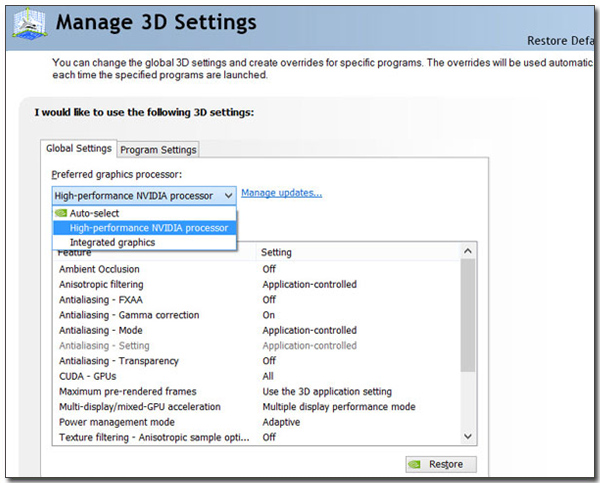The width and height of the screenshot is (600, 483).
Task: Select the Ambient Occlusion feature row
Action: [x=99, y=269]
